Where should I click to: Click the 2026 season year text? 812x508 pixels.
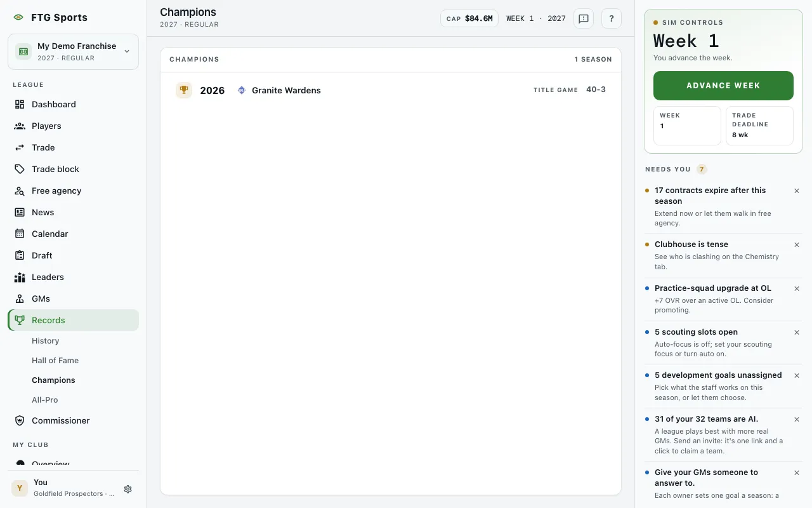click(212, 90)
